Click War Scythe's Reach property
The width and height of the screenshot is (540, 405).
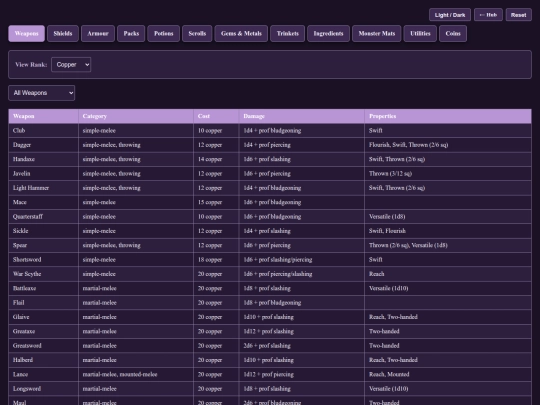point(376,274)
